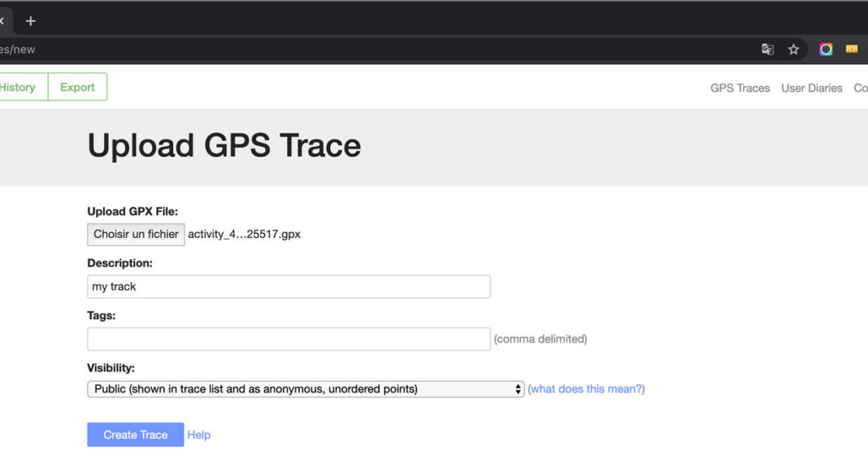Viewport: 868px width, 471px height.
Task: Follow the 'what does this mean?' link
Action: 586,389
